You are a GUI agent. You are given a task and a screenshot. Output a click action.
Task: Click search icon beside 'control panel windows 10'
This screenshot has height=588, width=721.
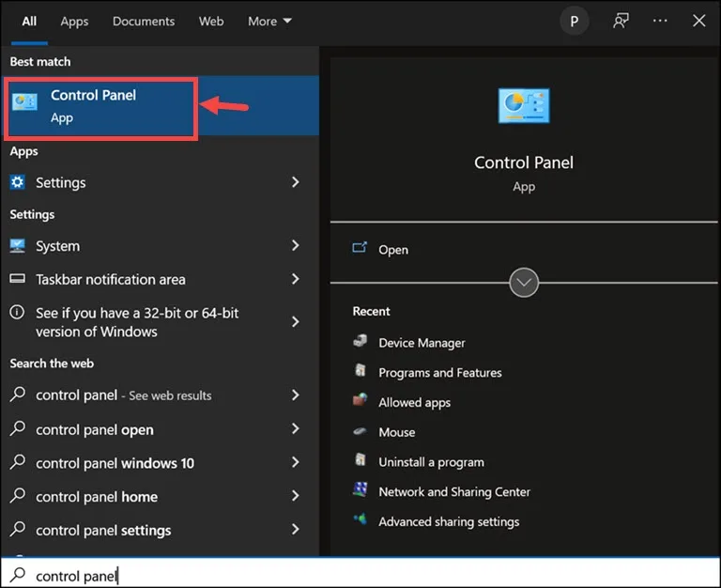(18, 462)
